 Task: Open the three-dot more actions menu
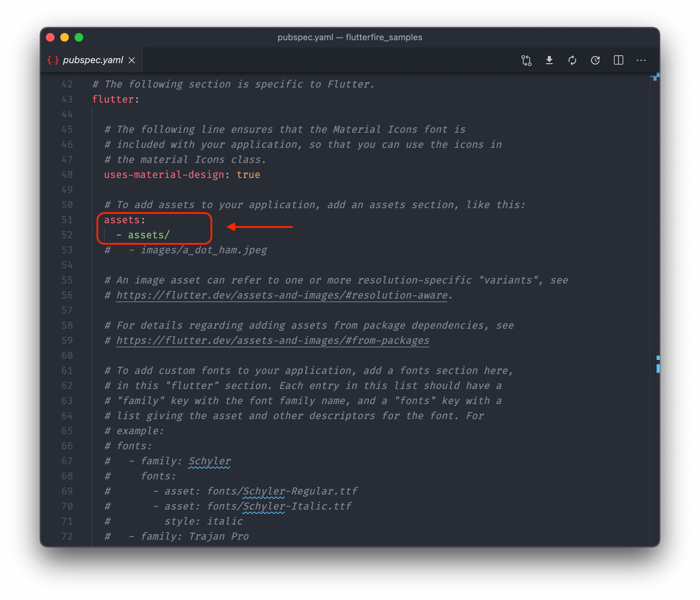click(x=641, y=60)
